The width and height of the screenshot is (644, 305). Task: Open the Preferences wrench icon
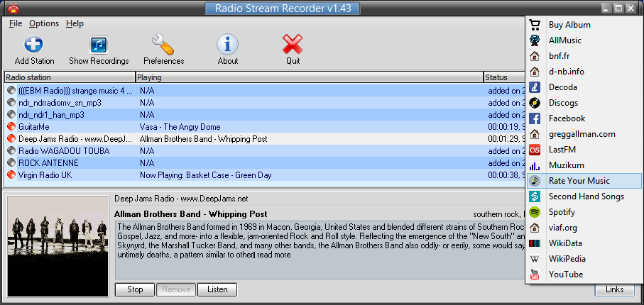coord(163,45)
